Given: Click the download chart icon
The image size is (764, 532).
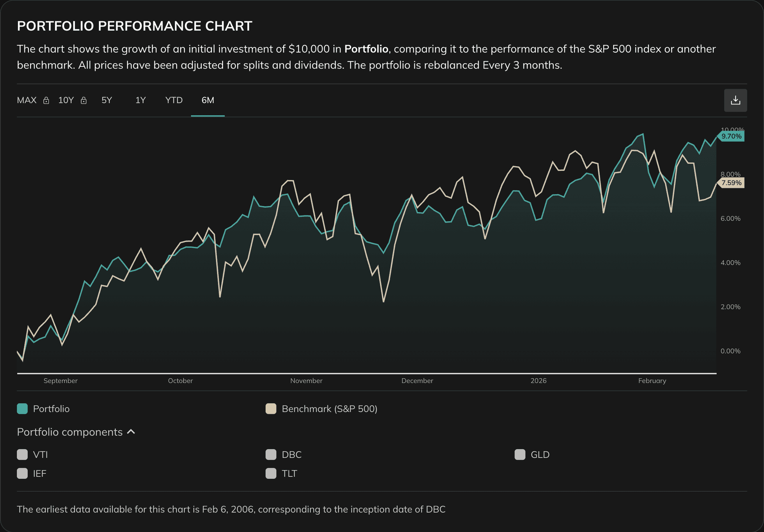Looking at the screenshot, I should pos(735,100).
